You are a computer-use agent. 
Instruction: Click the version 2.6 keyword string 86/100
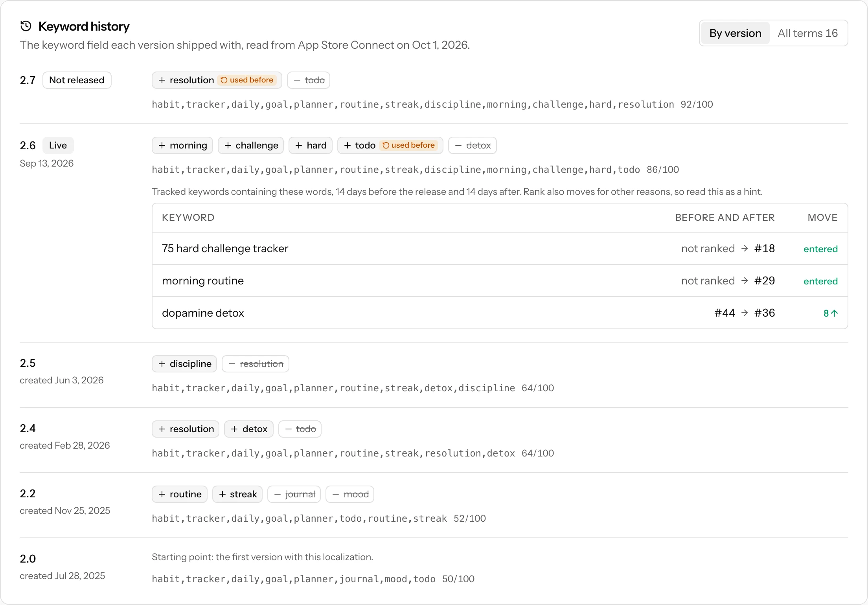416,170
